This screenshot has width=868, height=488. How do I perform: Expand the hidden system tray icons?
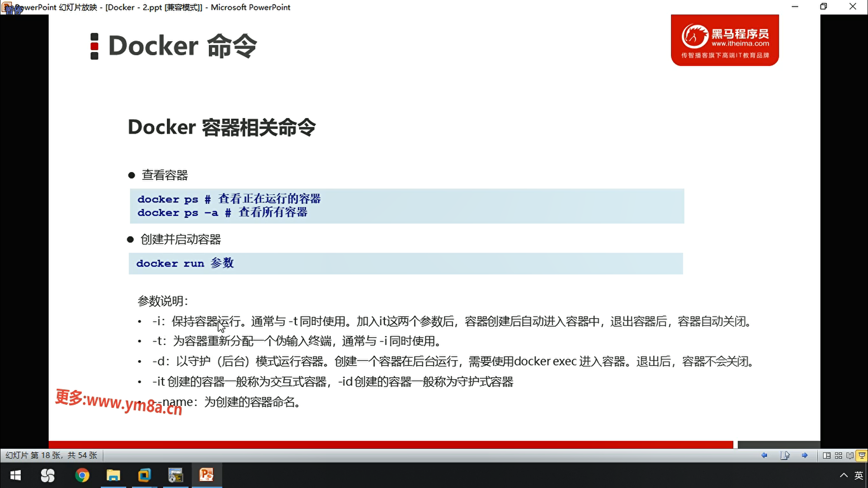point(844,475)
